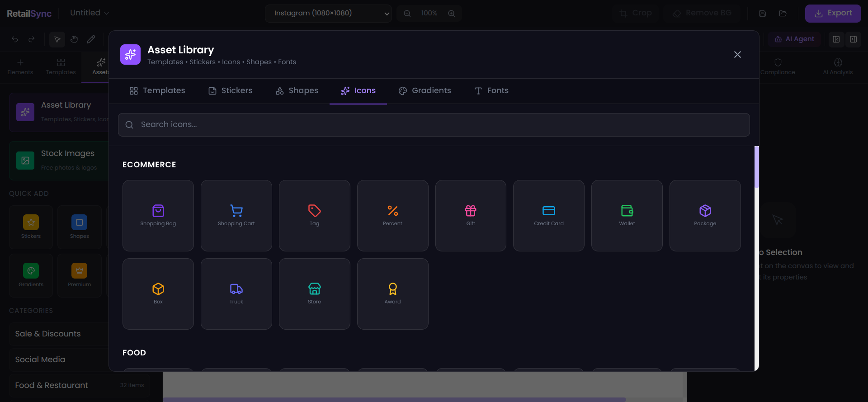Image resolution: width=868 pixels, height=402 pixels.
Task: Redo the last action
Action: pyautogui.click(x=32, y=39)
